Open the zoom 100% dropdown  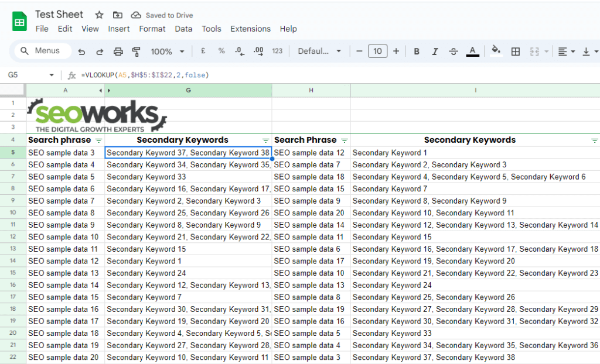[x=167, y=51]
